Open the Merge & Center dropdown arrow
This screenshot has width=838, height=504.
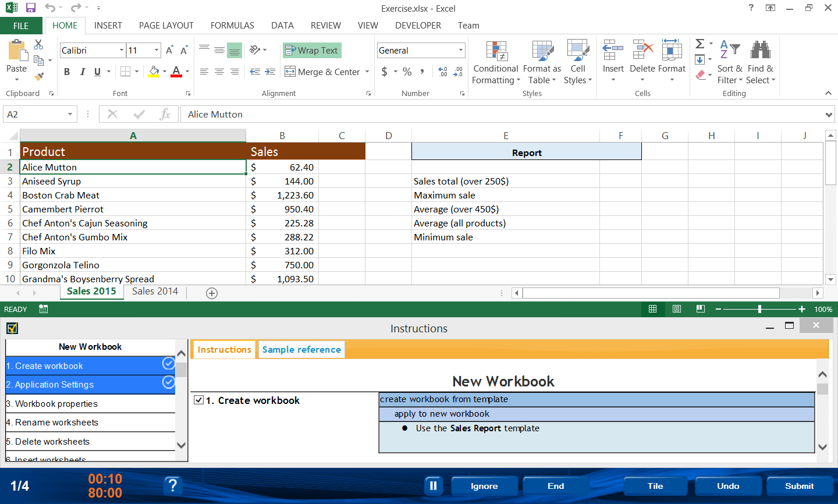pyautogui.click(x=367, y=72)
